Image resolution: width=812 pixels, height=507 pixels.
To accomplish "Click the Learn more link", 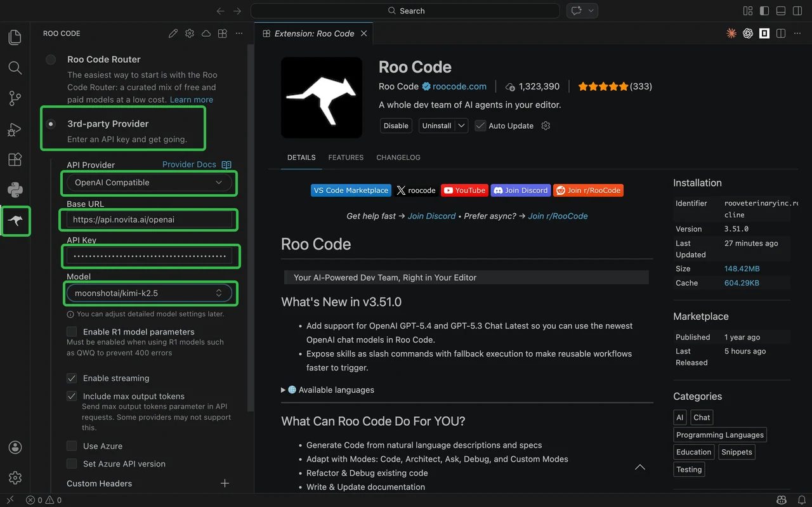I will 192,100.
